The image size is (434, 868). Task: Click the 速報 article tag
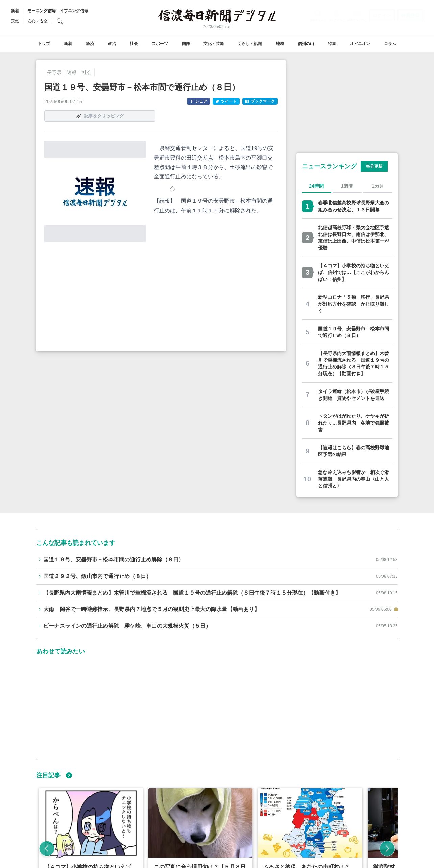tap(72, 72)
